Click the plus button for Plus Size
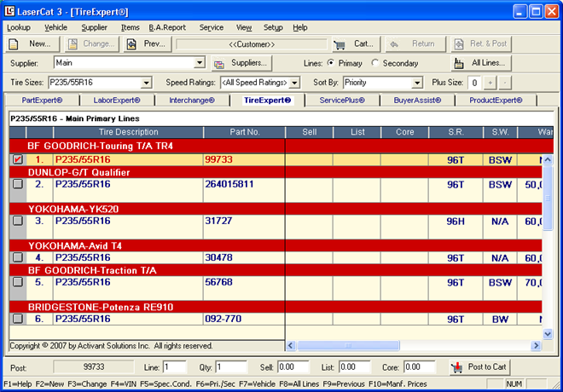 coord(490,83)
